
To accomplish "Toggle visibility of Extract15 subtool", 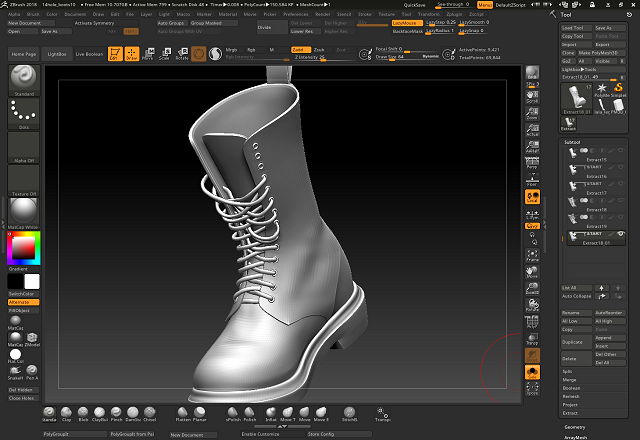I will (619, 151).
